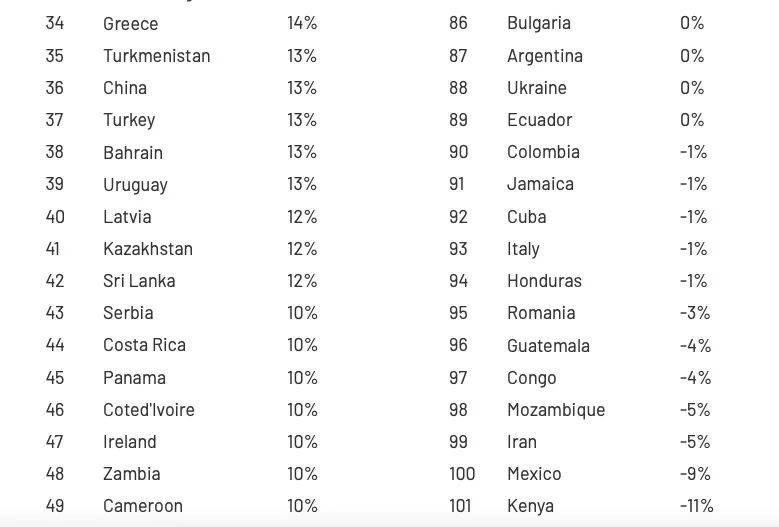Click the Uruguay table entry
The image size is (779, 527).
click(135, 184)
